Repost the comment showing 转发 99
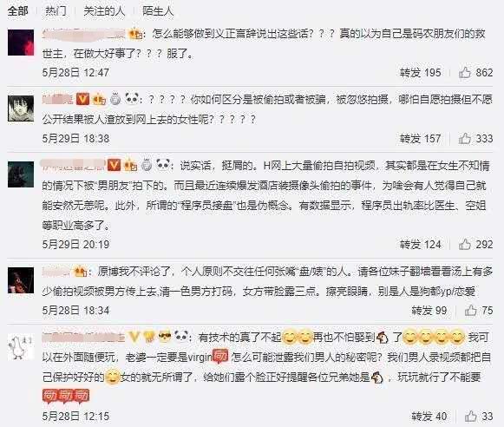 pyautogui.click(x=429, y=311)
